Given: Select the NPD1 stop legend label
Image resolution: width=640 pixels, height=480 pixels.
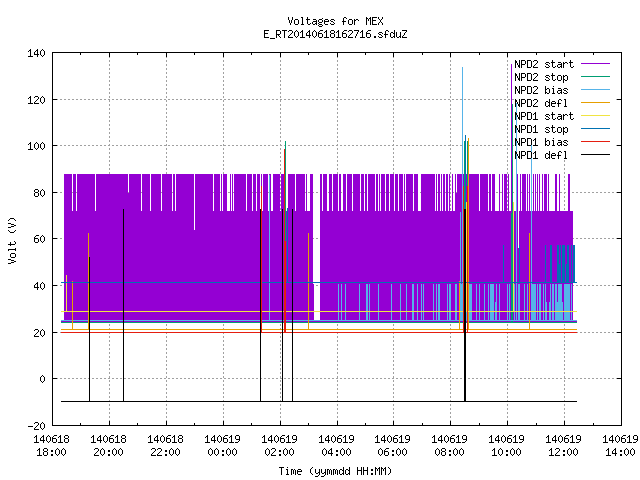Looking at the screenshot, I should [x=541, y=129].
